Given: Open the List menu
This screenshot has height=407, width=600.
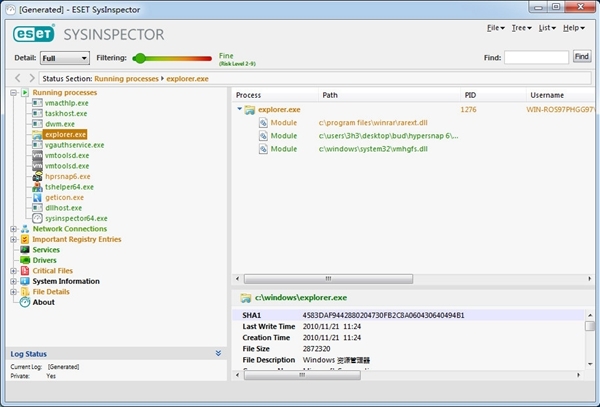Looking at the screenshot, I should (547, 28).
